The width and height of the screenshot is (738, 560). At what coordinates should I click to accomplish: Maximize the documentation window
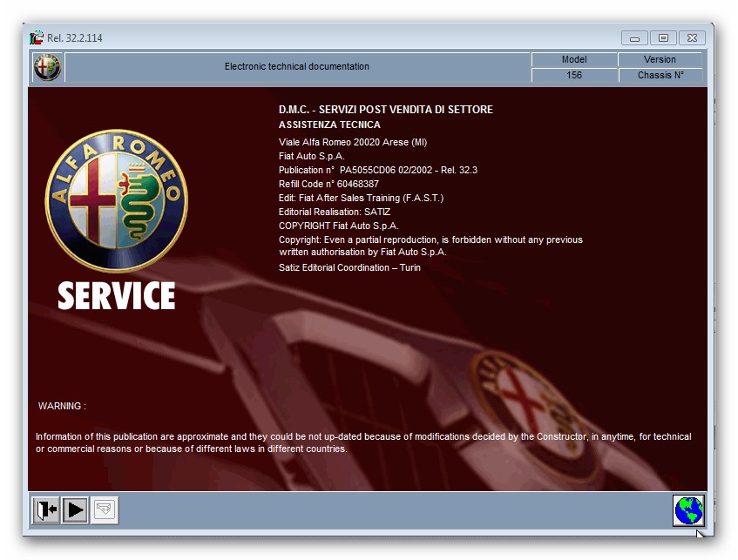tap(663, 38)
